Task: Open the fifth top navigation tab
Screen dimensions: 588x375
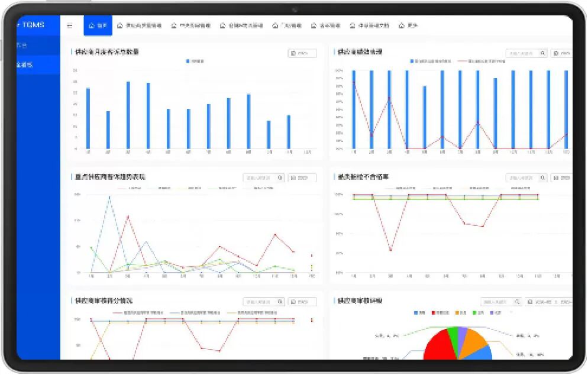Action: pyautogui.click(x=287, y=25)
